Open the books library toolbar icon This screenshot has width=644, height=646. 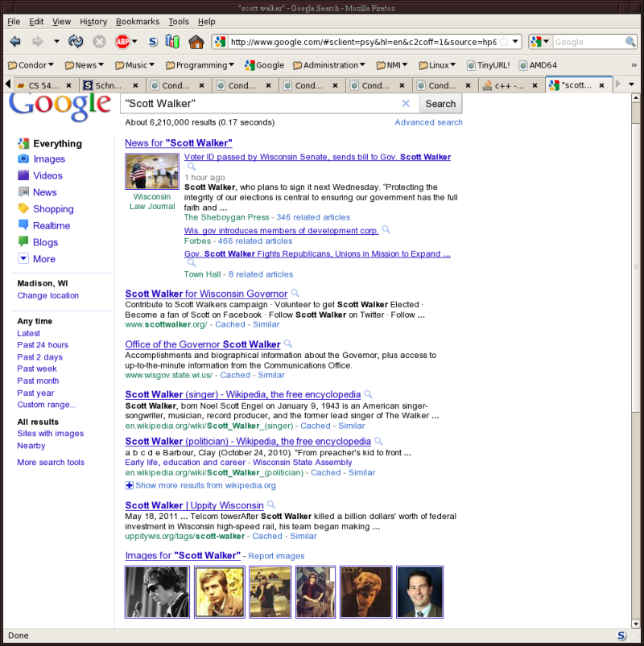172,42
